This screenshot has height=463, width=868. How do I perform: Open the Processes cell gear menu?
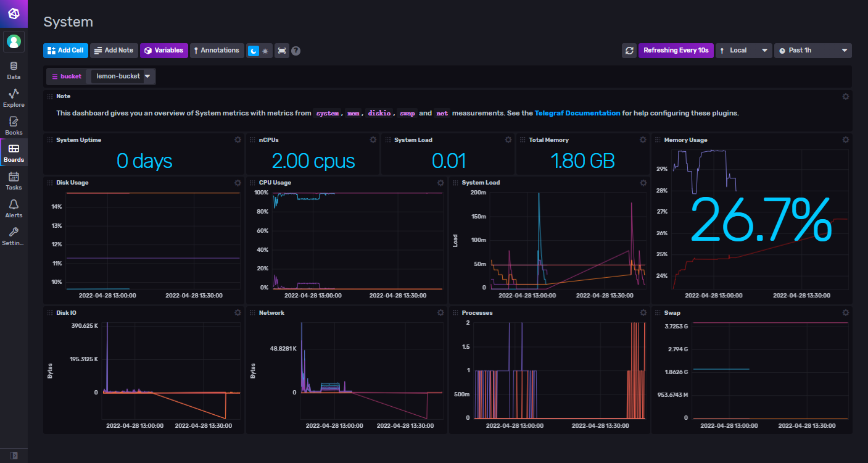tap(643, 313)
